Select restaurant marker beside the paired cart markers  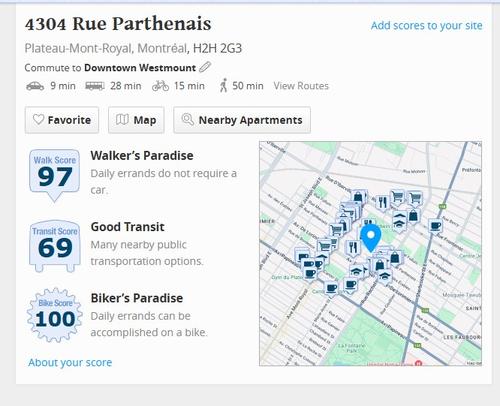click(x=383, y=202)
